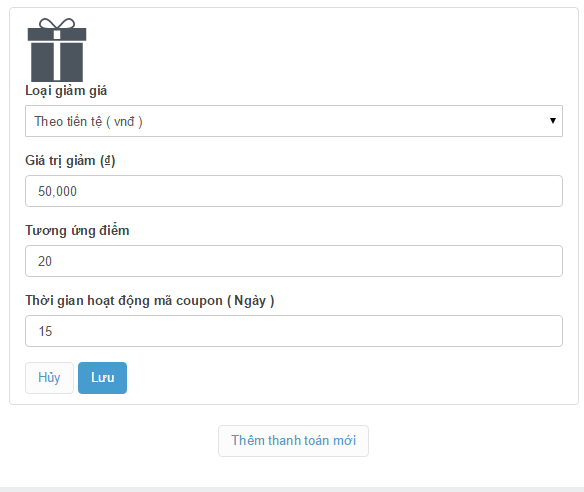Click the dropdown arrow for discount type
The height and width of the screenshot is (492, 584).
pos(553,121)
